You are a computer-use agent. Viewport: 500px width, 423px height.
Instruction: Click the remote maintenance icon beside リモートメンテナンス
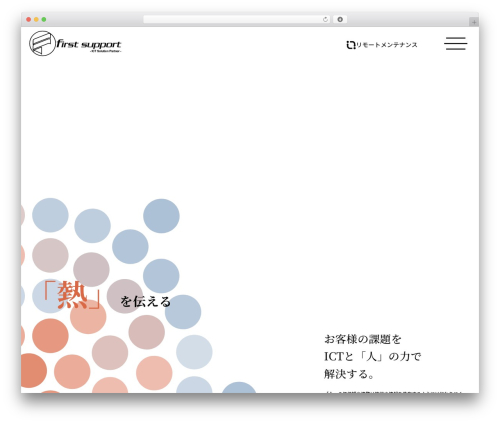[351, 45]
